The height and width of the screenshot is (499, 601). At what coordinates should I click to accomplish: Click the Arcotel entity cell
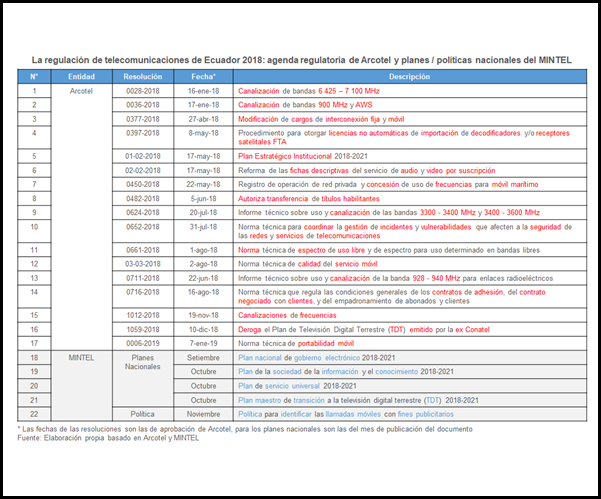pos(82,90)
